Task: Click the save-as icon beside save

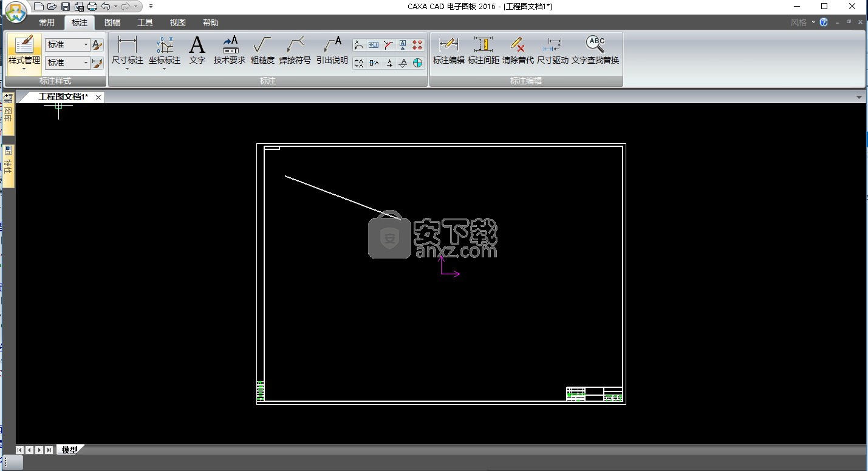Action: tap(79, 7)
